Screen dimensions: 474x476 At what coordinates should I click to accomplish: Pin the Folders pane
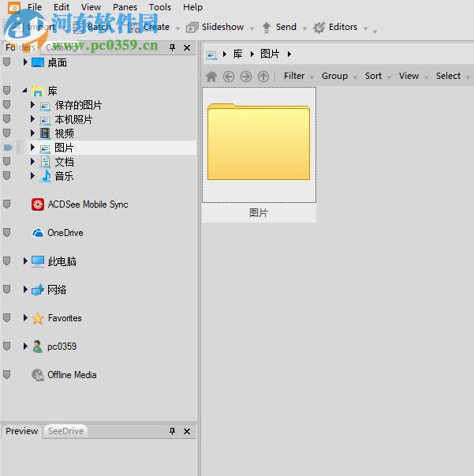pyautogui.click(x=172, y=47)
